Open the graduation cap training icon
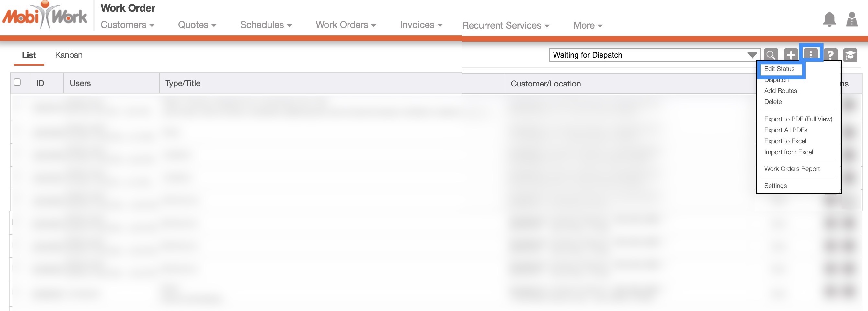 click(850, 55)
